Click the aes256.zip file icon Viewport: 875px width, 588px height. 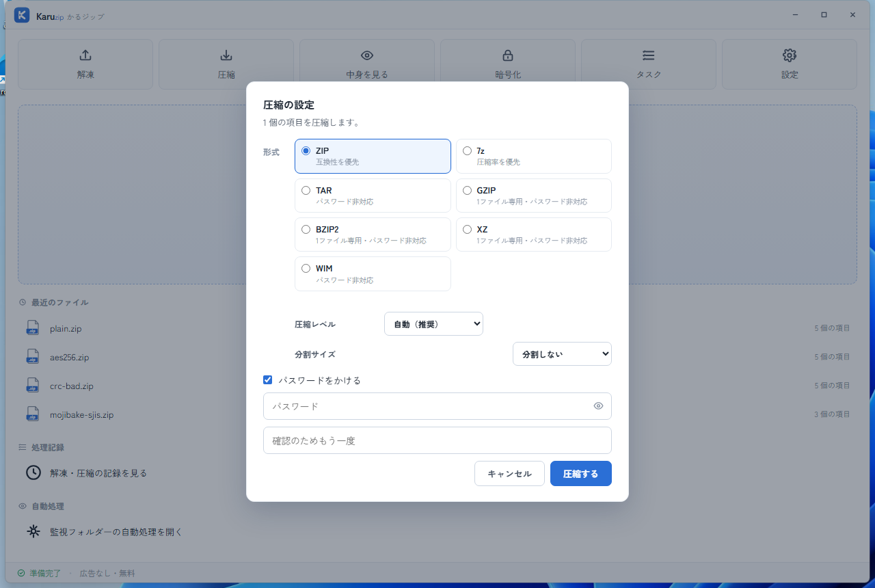pos(33,357)
